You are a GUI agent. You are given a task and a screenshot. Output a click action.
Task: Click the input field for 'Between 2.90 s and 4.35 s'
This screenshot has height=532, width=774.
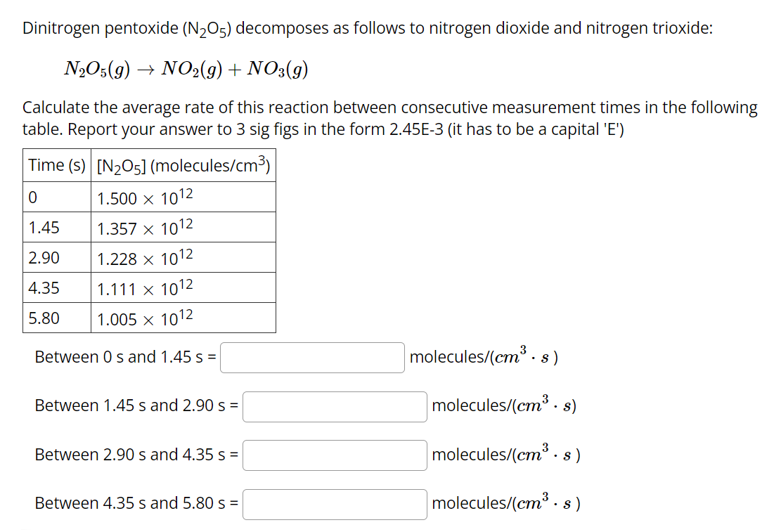point(334,455)
